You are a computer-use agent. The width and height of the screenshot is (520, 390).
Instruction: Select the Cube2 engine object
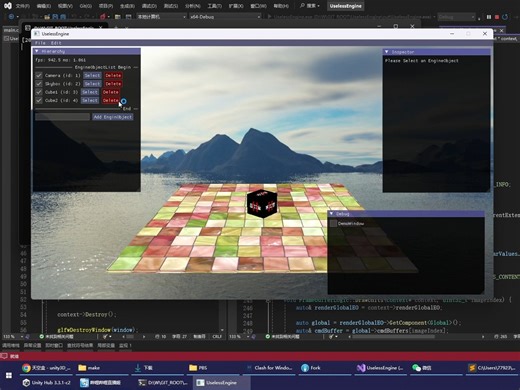pos(90,100)
